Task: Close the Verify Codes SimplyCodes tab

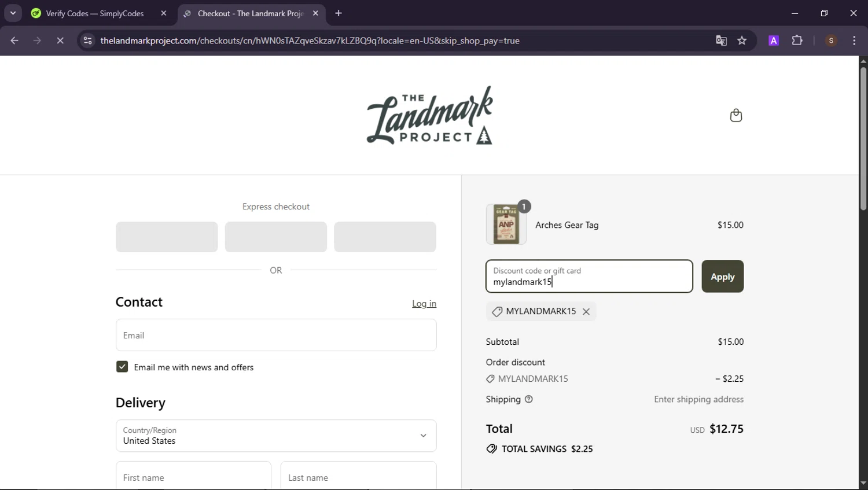Action: tap(164, 13)
